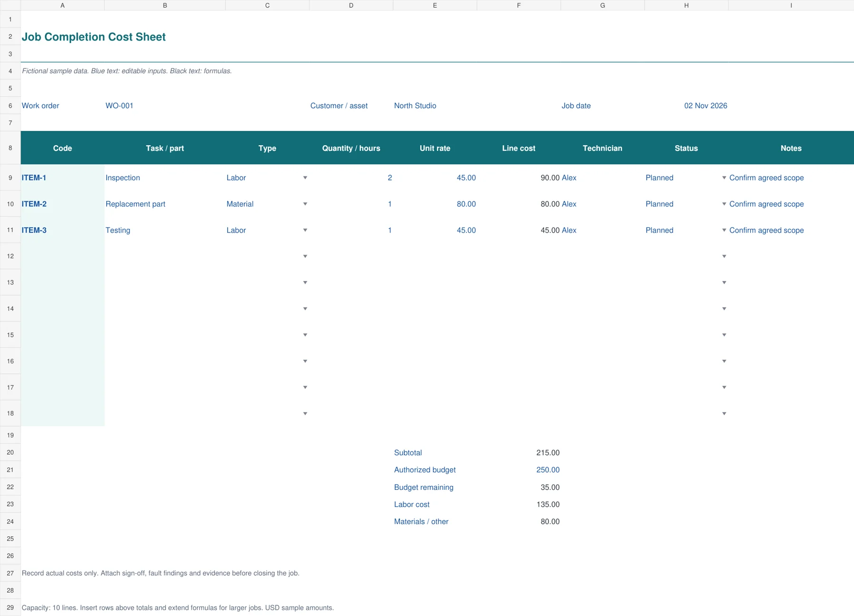Select column A header
The image size is (854, 616).
pos(63,5)
